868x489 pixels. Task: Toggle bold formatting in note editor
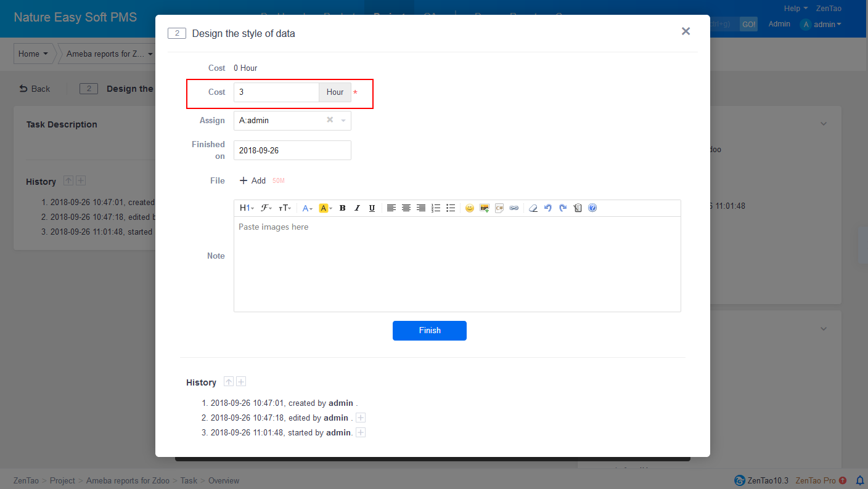tap(343, 208)
